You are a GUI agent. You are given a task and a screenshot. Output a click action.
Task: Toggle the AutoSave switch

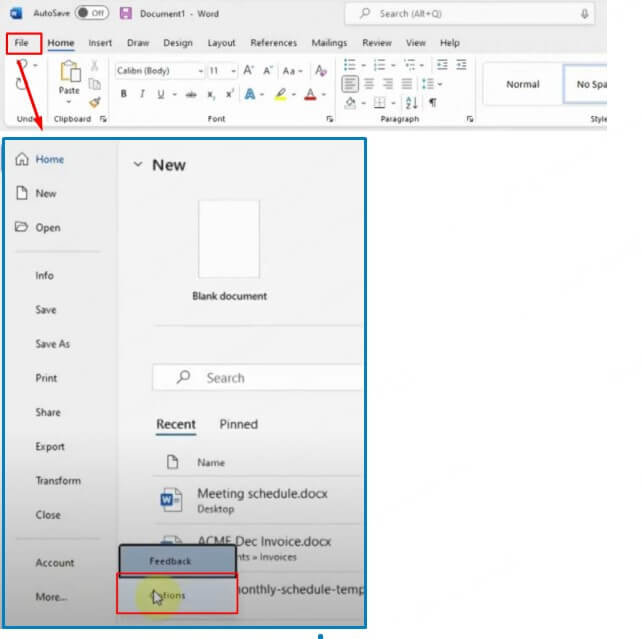pos(92,13)
